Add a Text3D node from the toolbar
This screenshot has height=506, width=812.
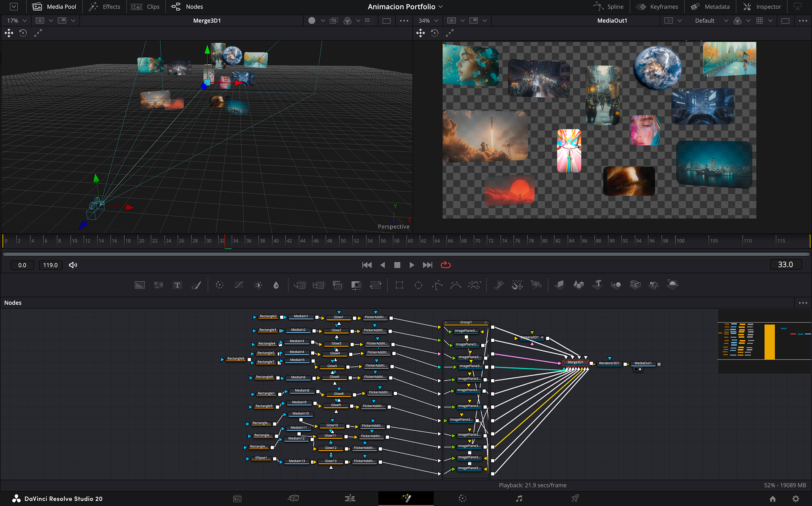[598, 284]
